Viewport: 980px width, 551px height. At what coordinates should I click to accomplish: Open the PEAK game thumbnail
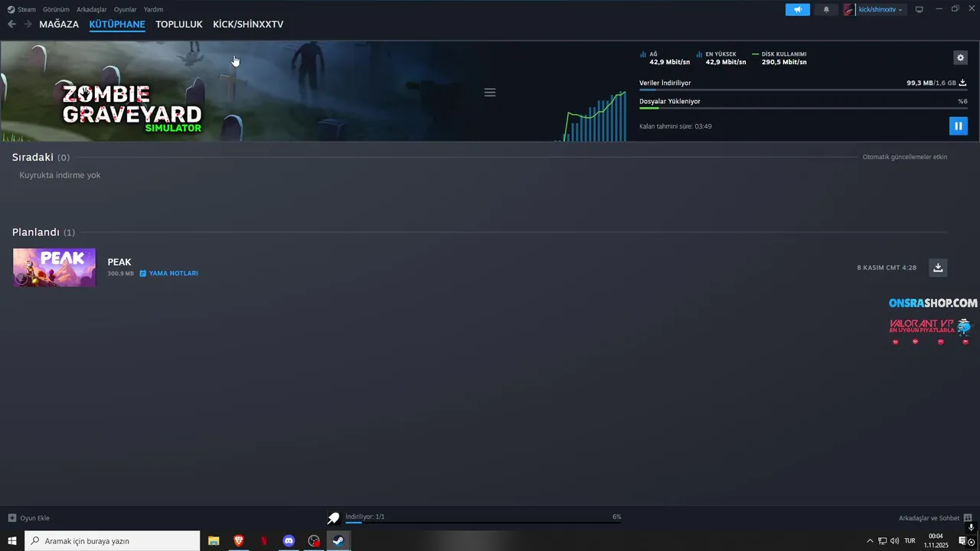[54, 267]
